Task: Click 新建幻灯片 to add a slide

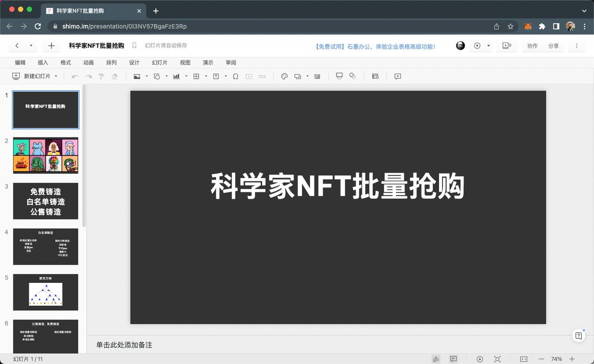Action: click(x=31, y=76)
